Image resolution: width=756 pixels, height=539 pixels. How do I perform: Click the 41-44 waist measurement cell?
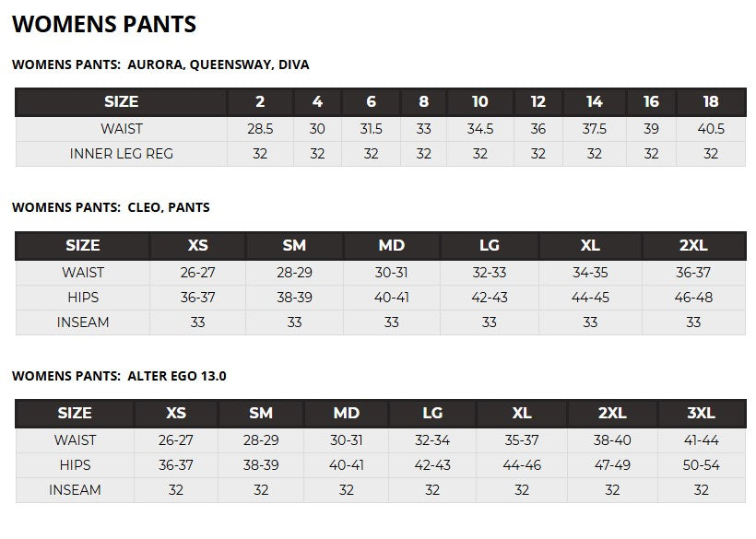coord(701,440)
